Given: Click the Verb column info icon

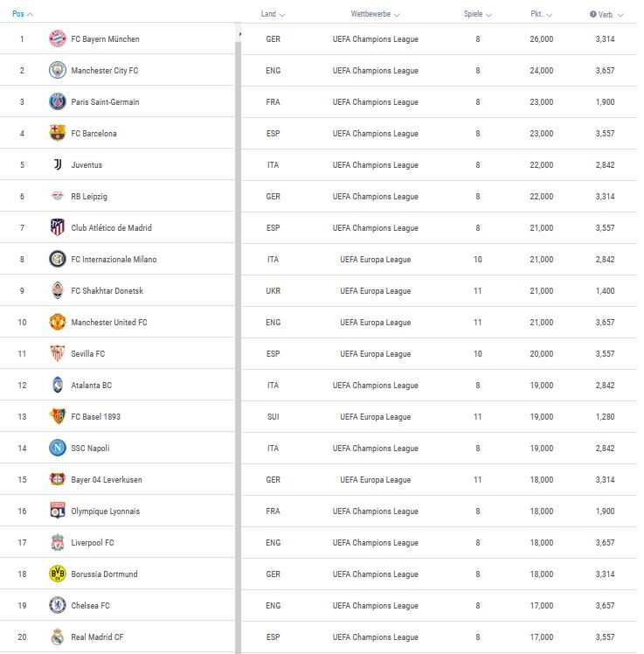Looking at the screenshot, I should click(592, 14).
